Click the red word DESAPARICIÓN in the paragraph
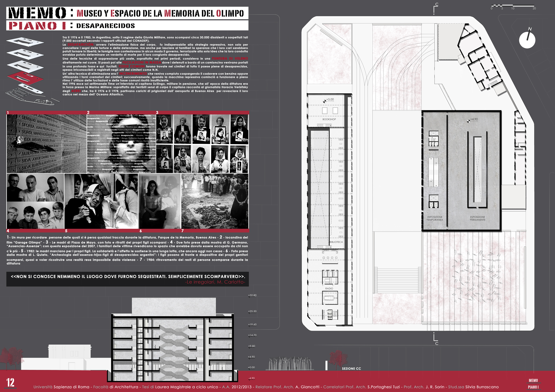 point(80,44)
